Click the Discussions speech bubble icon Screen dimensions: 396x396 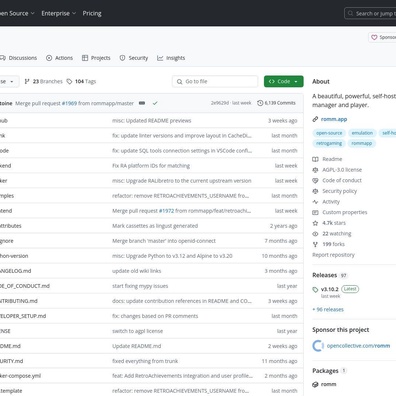3,58
